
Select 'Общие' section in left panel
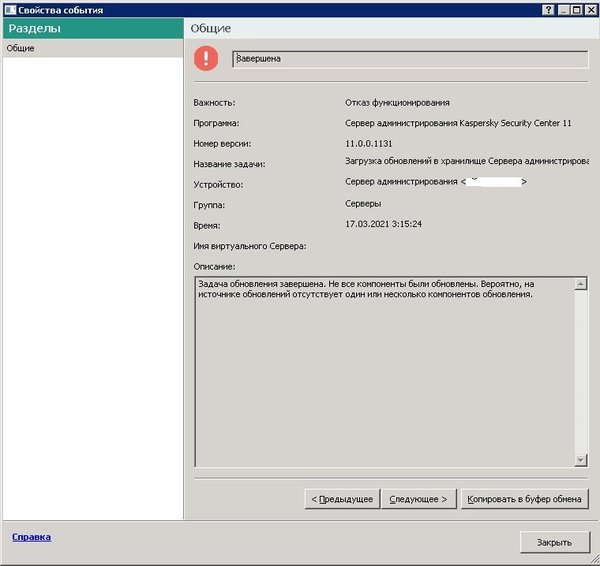tap(21, 48)
